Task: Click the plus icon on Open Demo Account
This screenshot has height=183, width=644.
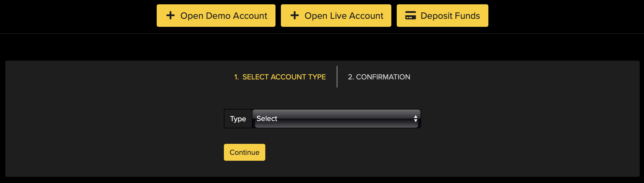Action: pos(170,15)
